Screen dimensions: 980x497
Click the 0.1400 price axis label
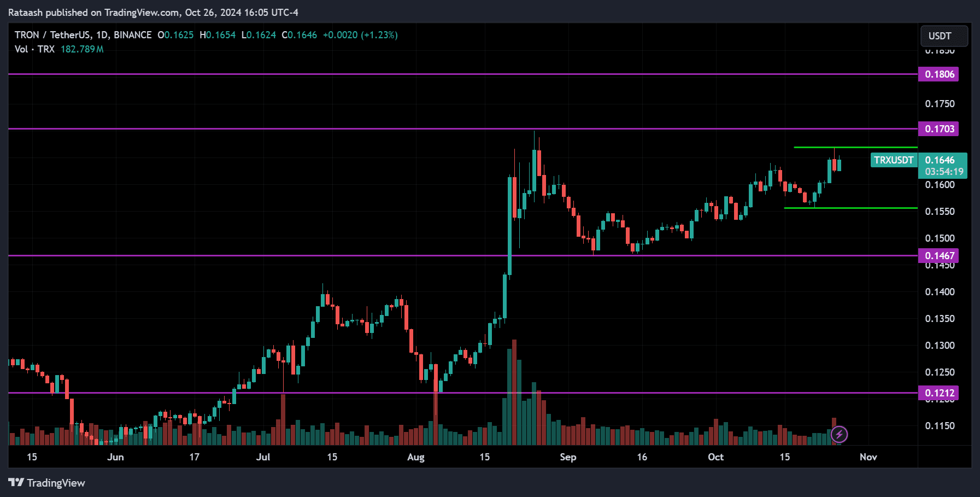coord(940,292)
